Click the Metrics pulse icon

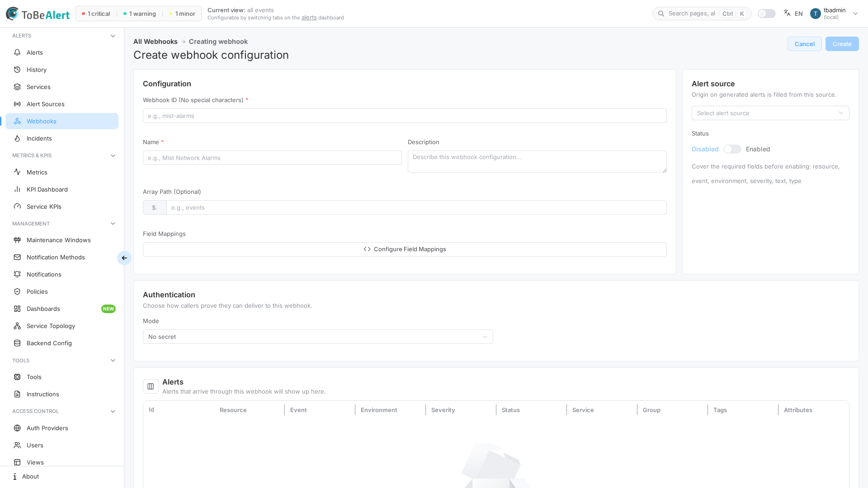tap(17, 172)
